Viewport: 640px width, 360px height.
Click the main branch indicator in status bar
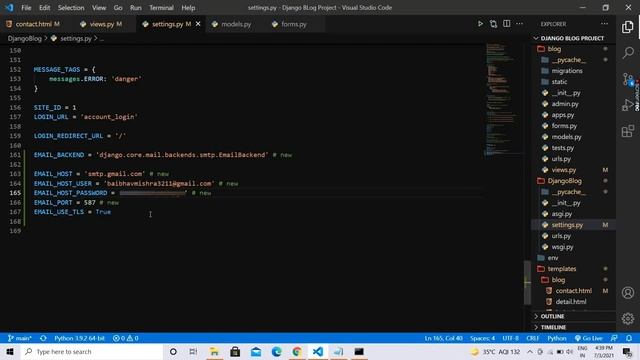pyautogui.click(x=20, y=338)
